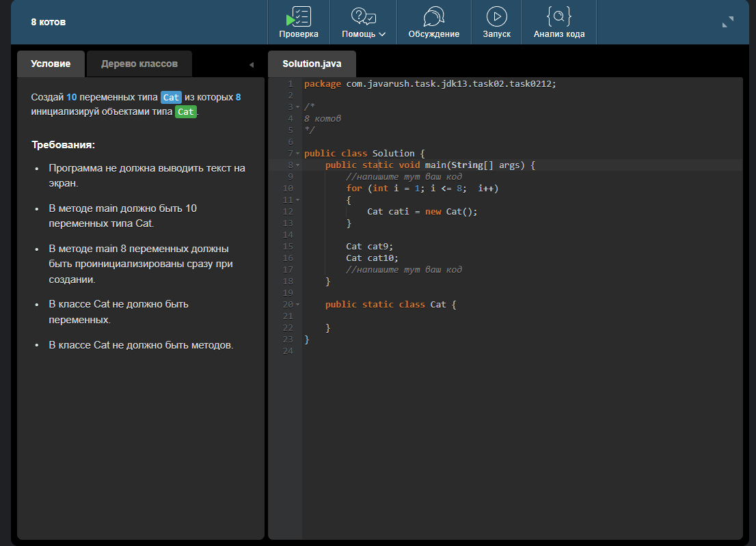Expand the workspace to fullscreen
The image size is (756, 546).
727,22
